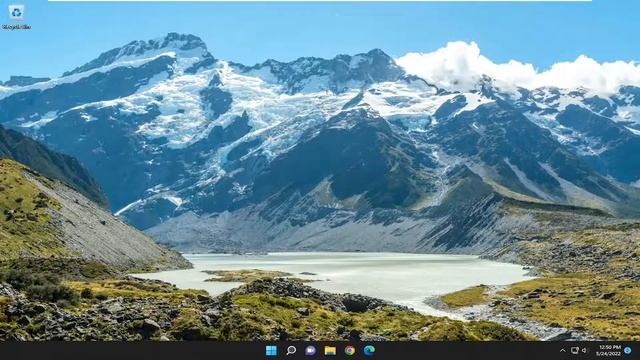Open the 12:50 PM clock and calendar
Viewport: 640px width, 360px height.
pyautogui.click(x=608, y=350)
